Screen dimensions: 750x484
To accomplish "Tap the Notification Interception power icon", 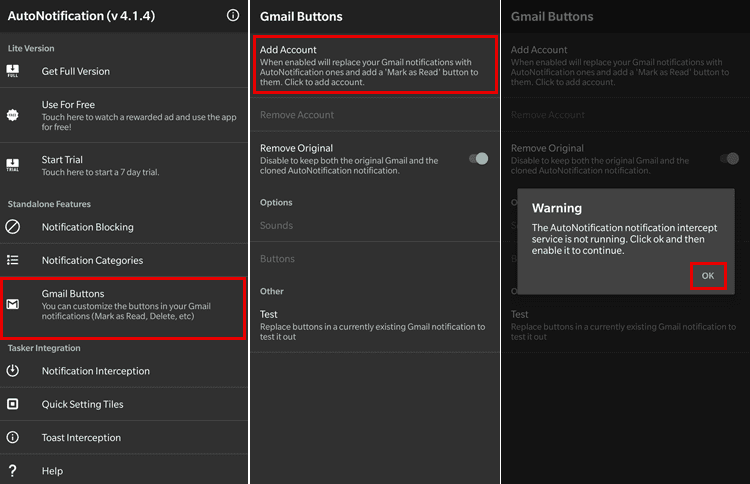I will 13,371.
